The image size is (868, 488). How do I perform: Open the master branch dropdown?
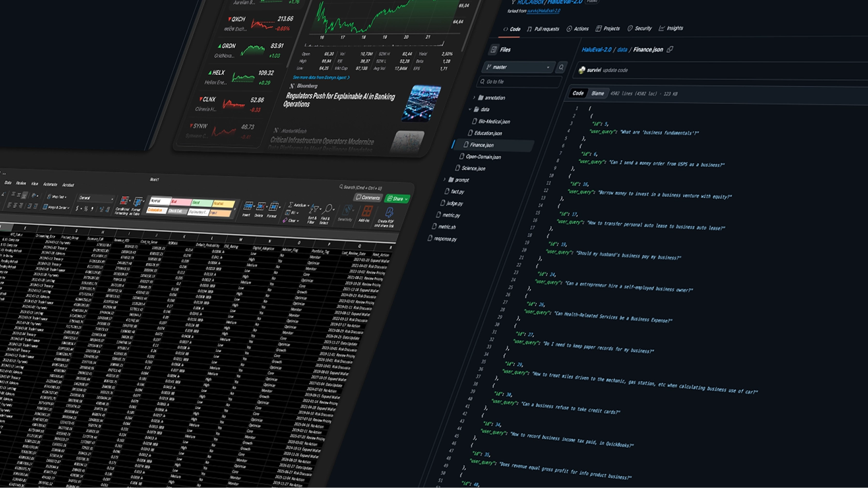point(518,67)
